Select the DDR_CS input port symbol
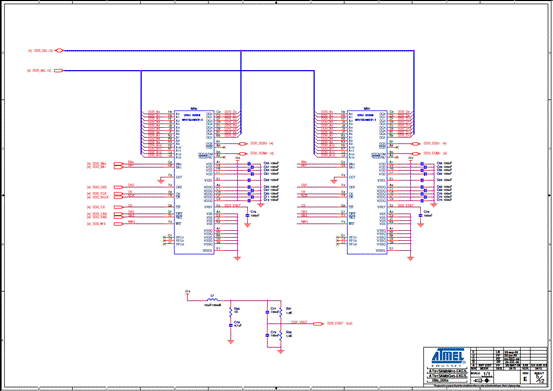Screen dimensions: 553x391 (x=118, y=207)
